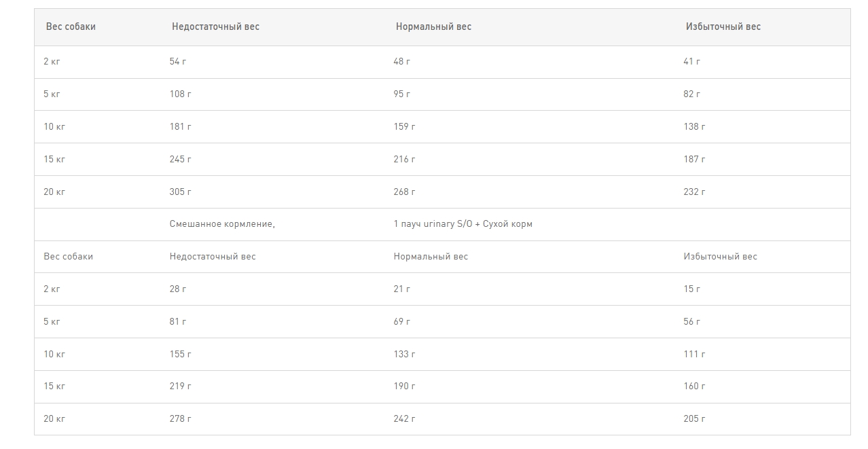Select the '245 г' cell
This screenshot has height=449, width=868.
181,160
